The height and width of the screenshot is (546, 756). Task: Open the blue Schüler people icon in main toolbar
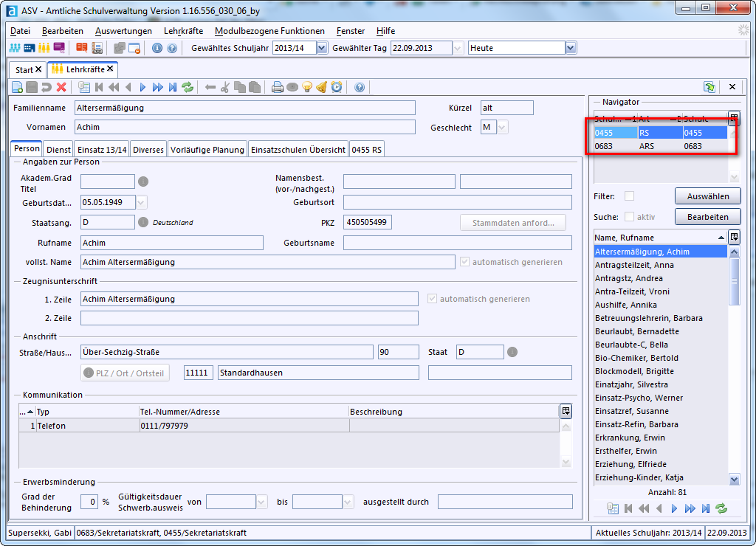[x=15, y=48]
